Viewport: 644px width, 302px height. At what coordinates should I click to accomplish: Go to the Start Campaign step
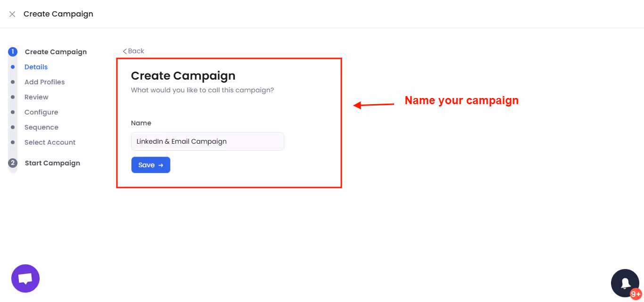point(52,163)
